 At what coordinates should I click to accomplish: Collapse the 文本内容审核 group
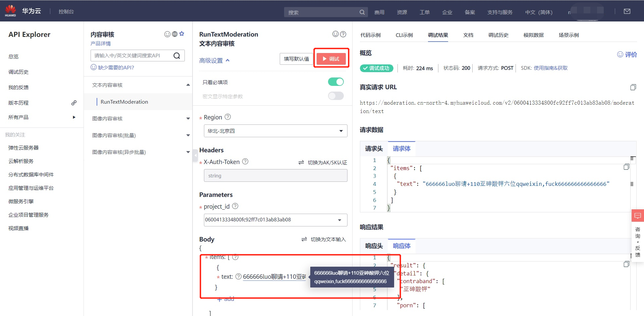coord(188,85)
